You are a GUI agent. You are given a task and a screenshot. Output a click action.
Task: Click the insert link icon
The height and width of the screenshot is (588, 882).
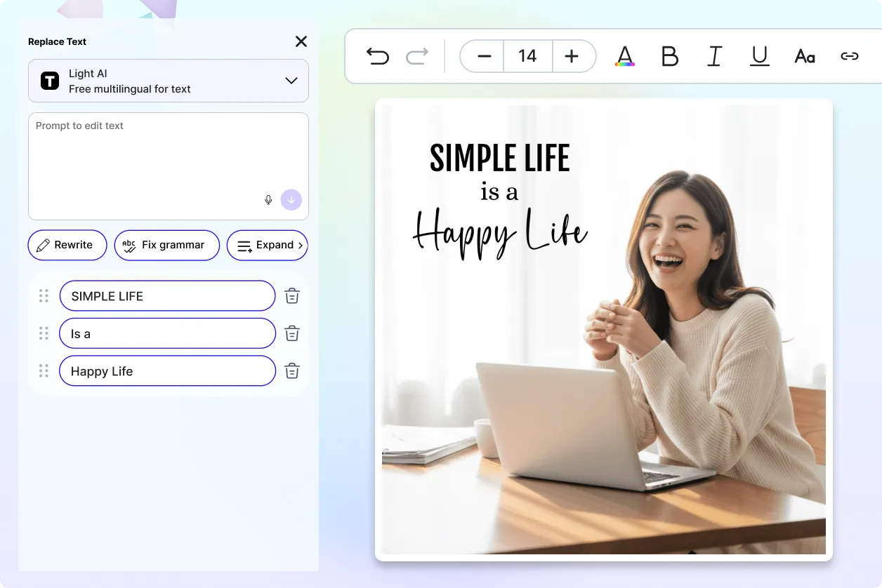click(x=850, y=56)
